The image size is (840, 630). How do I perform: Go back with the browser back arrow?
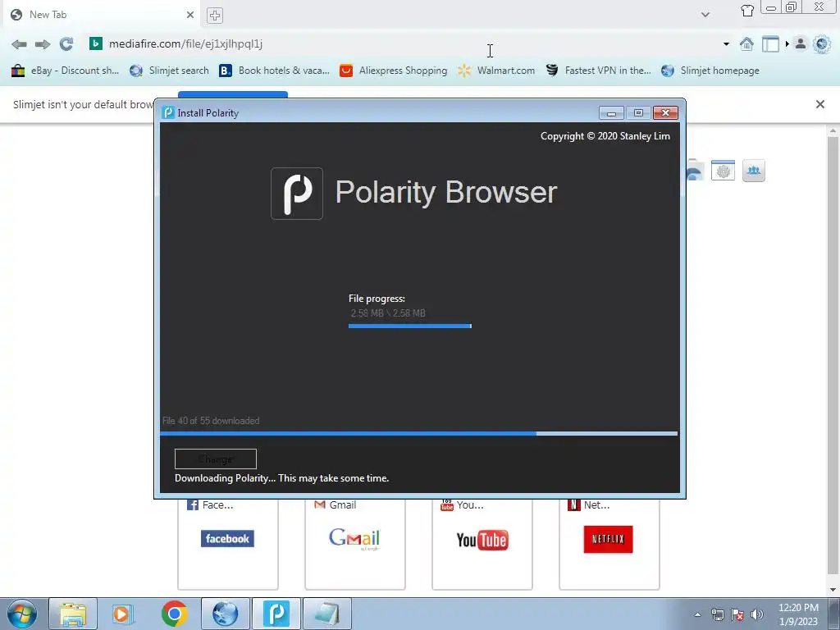pyautogui.click(x=19, y=44)
